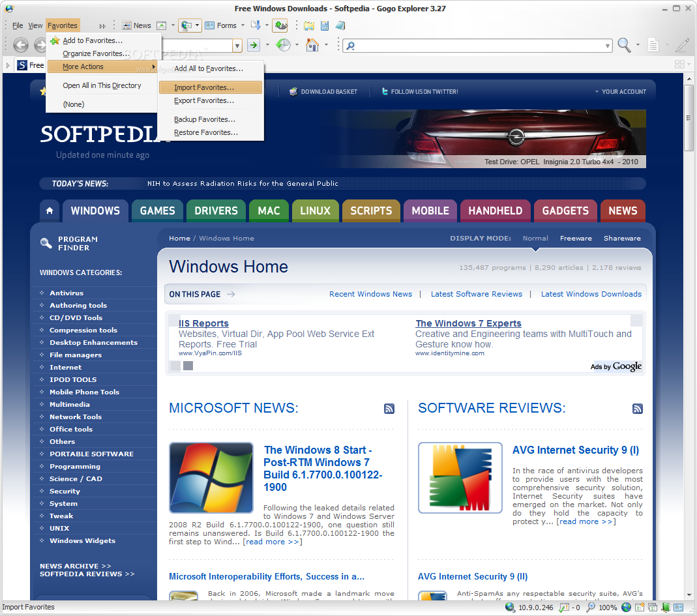Click the IIS Reports ad link
697x616 pixels.
pos(203,323)
